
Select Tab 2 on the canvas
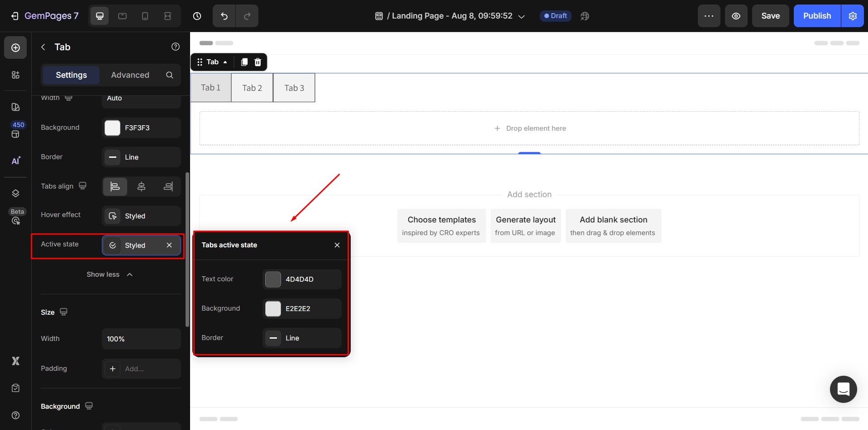point(252,88)
